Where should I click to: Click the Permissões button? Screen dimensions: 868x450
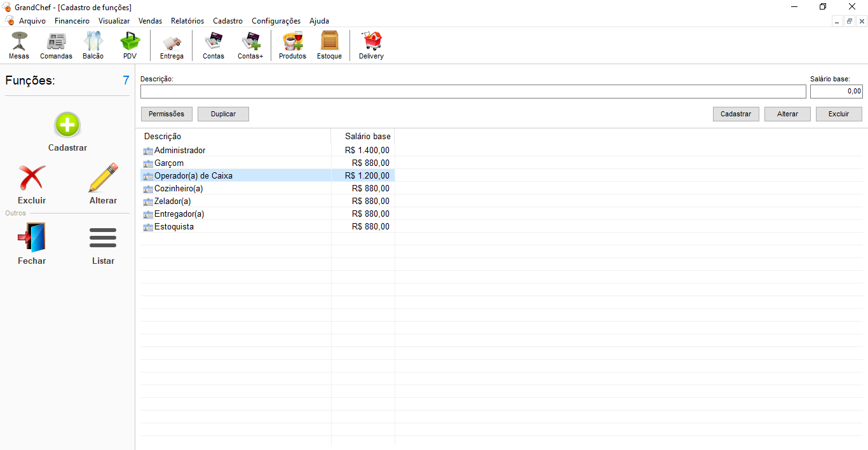(x=166, y=114)
